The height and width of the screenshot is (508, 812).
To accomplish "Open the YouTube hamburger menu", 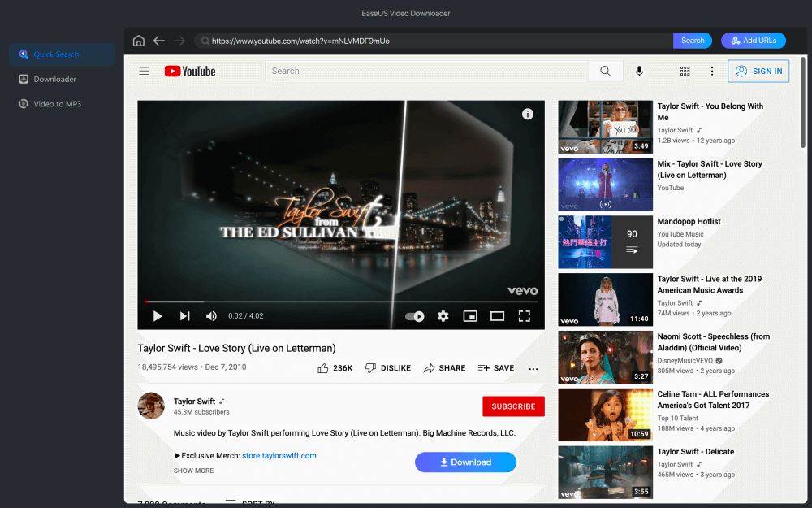I will [145, 72].
